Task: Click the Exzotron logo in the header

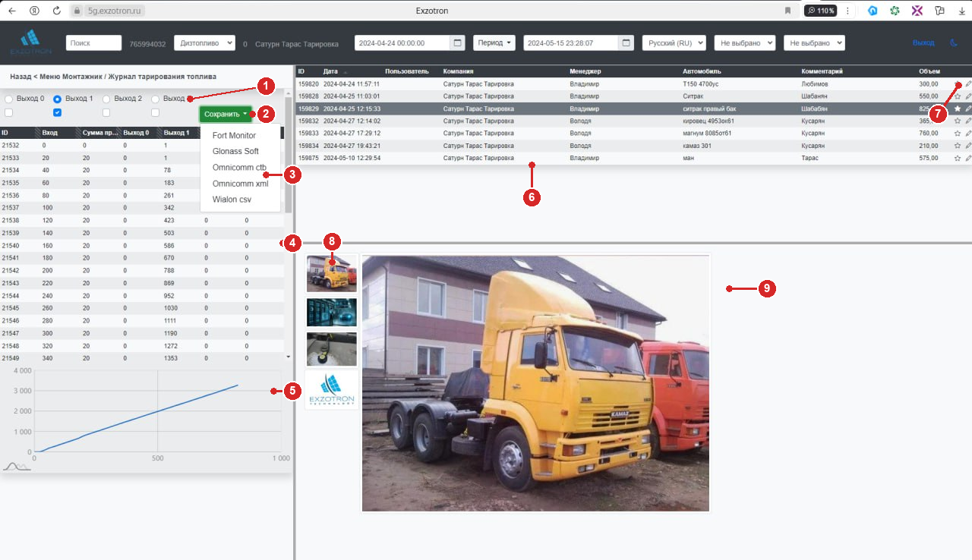Action: (31, 42)
